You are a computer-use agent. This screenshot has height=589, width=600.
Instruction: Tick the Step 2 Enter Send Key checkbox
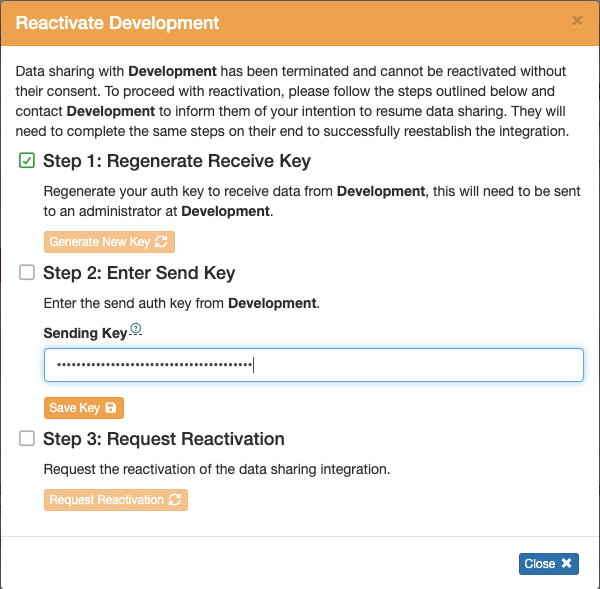[27, 273]
